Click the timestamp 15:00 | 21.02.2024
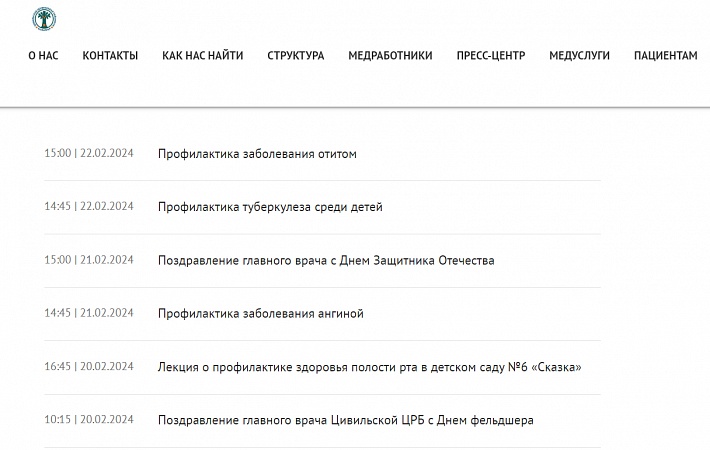710x450 pixels. click(x=89, y=259)
